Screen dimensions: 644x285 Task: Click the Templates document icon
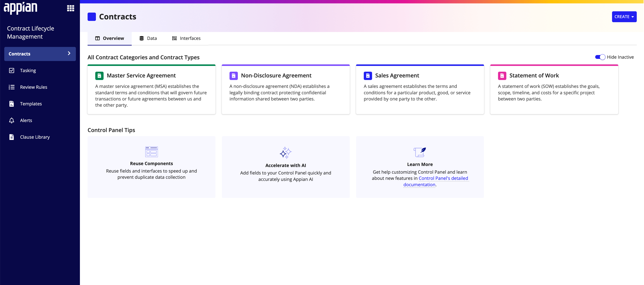click(x=12, y=104)
